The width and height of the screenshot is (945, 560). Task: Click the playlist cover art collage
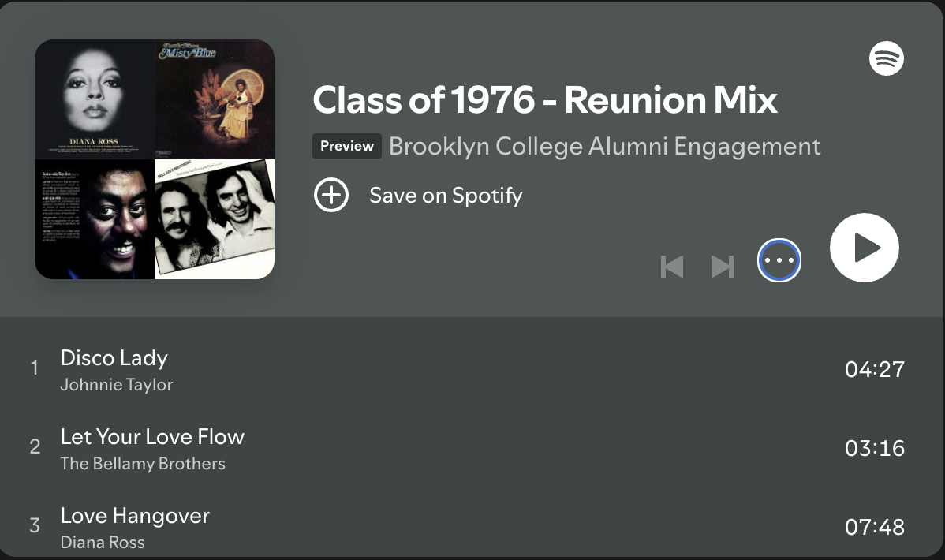tap(155, 159)
